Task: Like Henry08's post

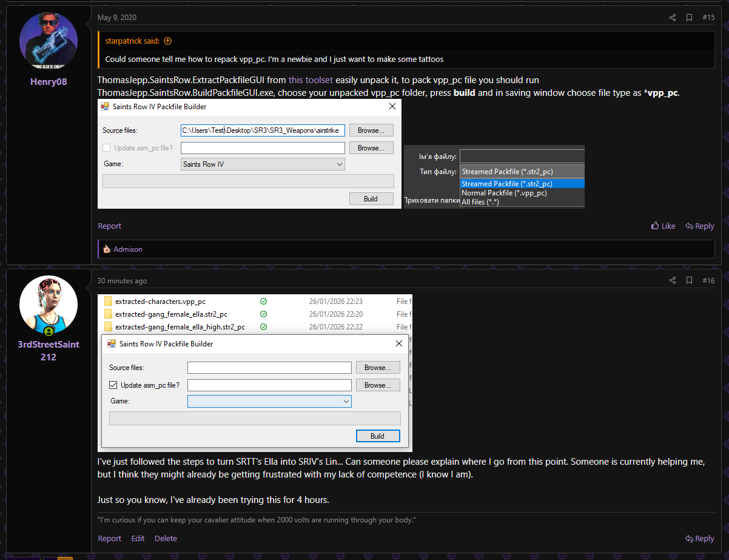Action: click(663, 226)
